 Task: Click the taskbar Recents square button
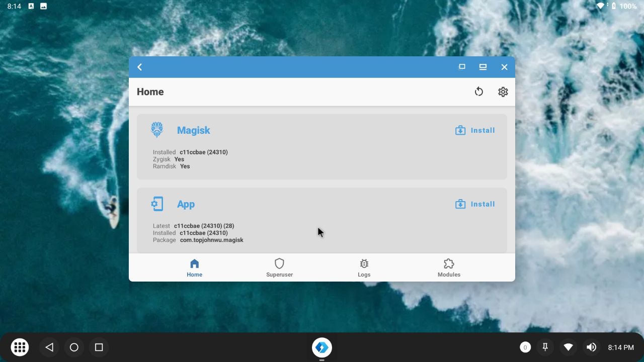pyautogui.click(x=99, y=347)
